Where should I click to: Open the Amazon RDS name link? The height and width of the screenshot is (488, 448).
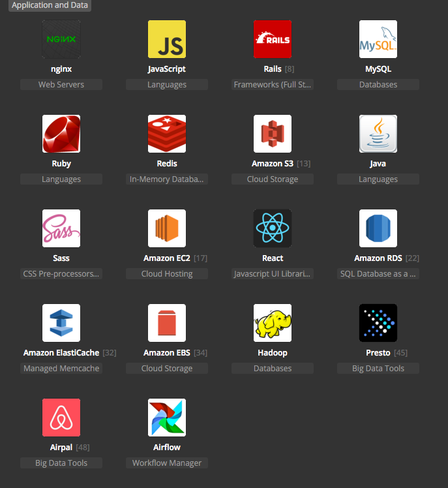(x=378, y=258)
